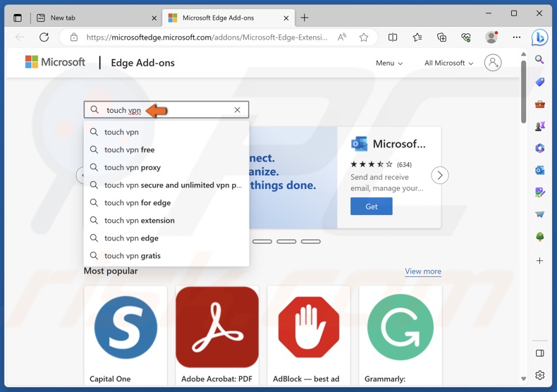This screenshot has height=392, width=557.
Task: Click Get button for Microsoft Outlook
Action: point(371,207)
